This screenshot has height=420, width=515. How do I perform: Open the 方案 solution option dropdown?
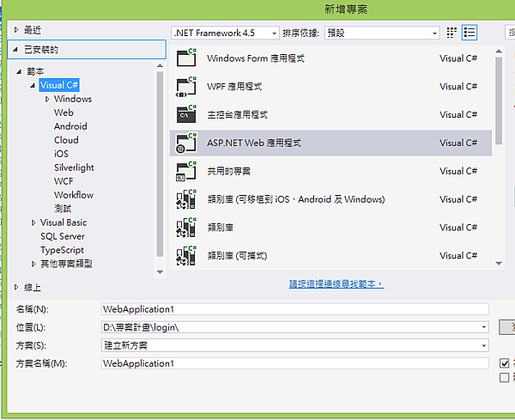pyautogui.click(x=483, y=345)
